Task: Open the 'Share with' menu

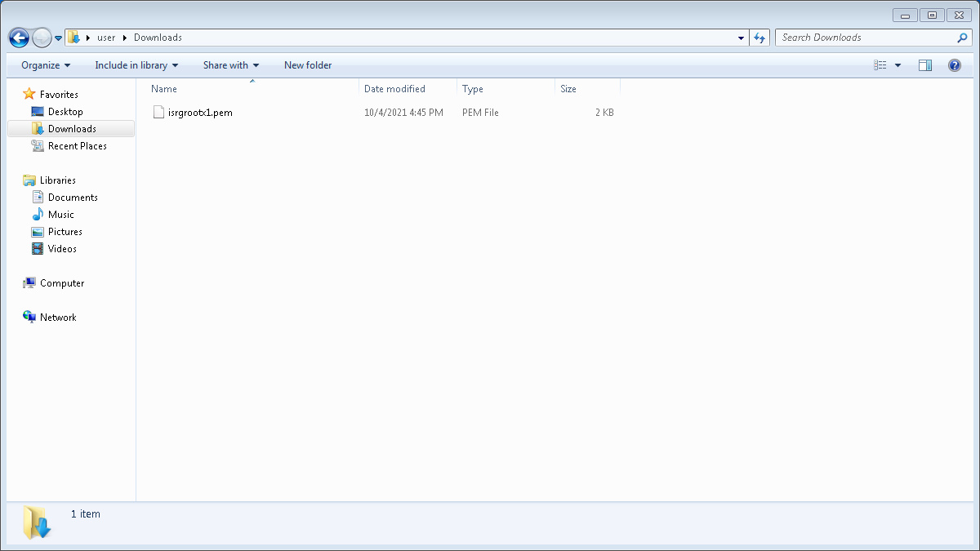Action: coord(231,65)
